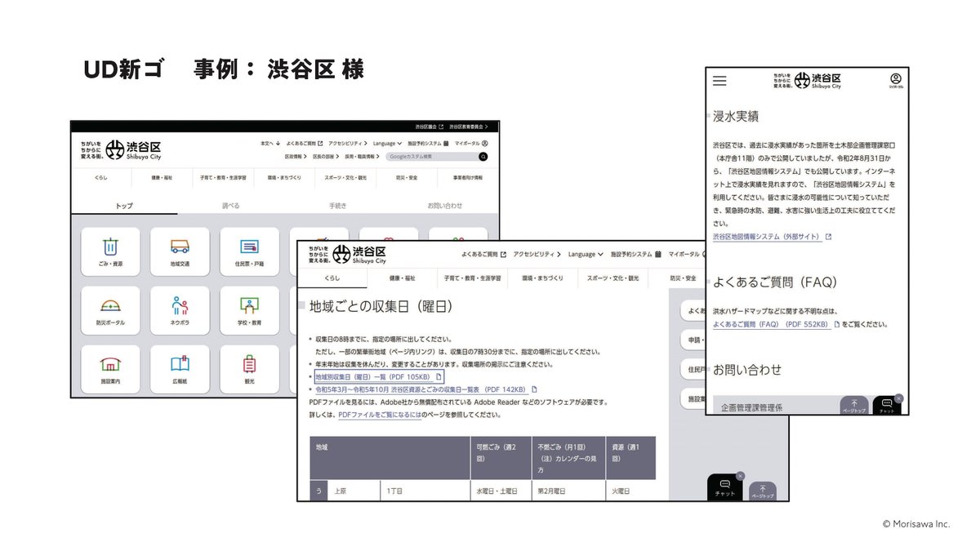This screenshot has height=551, width=980.
Task: Click the 水曜日・土曜日 table cell
Action: (x=501, y=491)
